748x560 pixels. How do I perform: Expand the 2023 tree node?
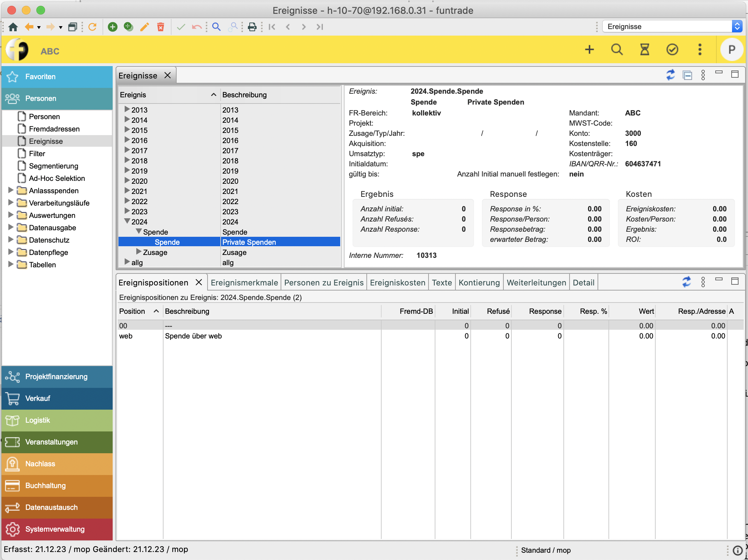pos(127,211)
